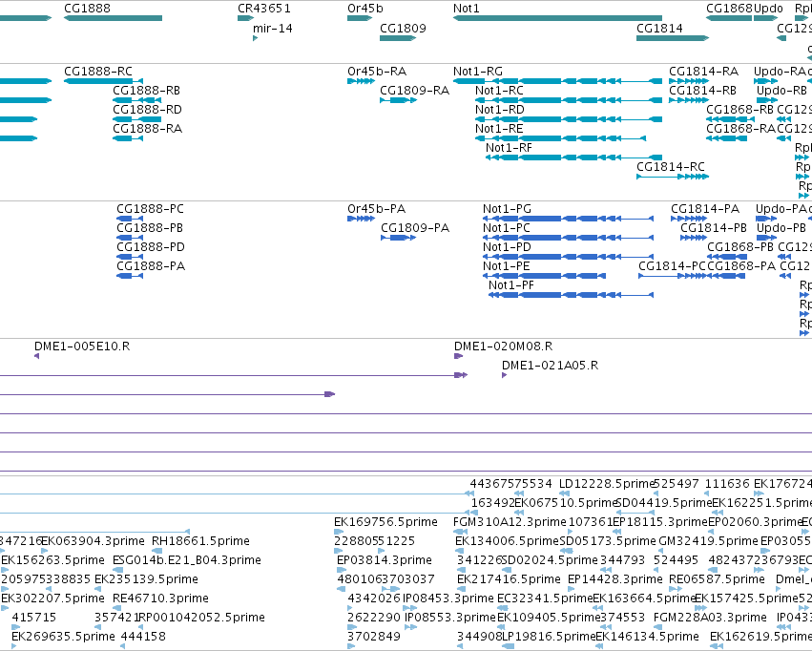The width and height of the screenshot is (812, 651).
Task: Click the DME1-020M08.R clone label
Action: click(504, 346)
